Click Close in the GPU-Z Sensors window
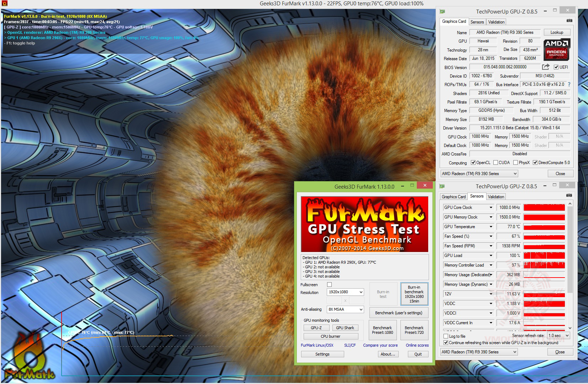588x384 pixels. point(560,352)
